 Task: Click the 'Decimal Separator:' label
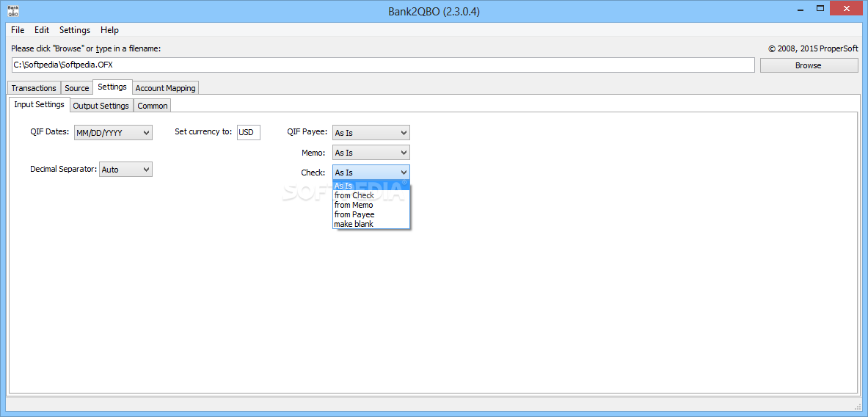pyautogui.click(x=64, y=169)
